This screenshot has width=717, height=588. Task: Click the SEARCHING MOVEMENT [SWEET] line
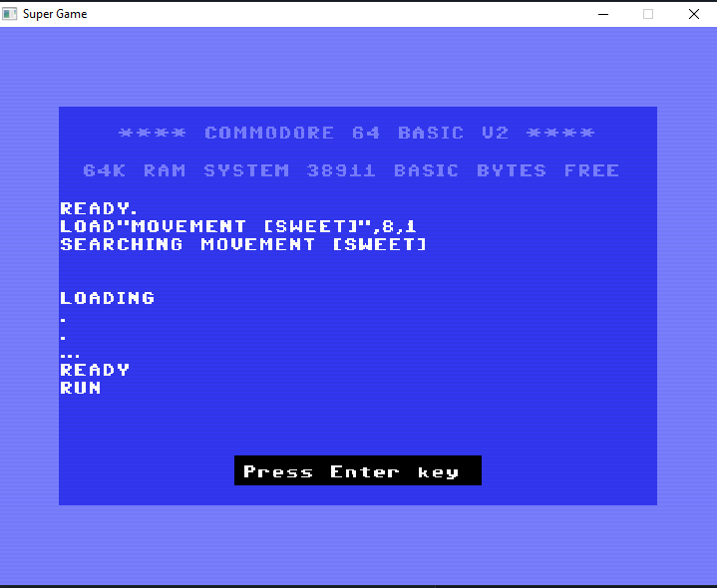[x=243, y=244]
